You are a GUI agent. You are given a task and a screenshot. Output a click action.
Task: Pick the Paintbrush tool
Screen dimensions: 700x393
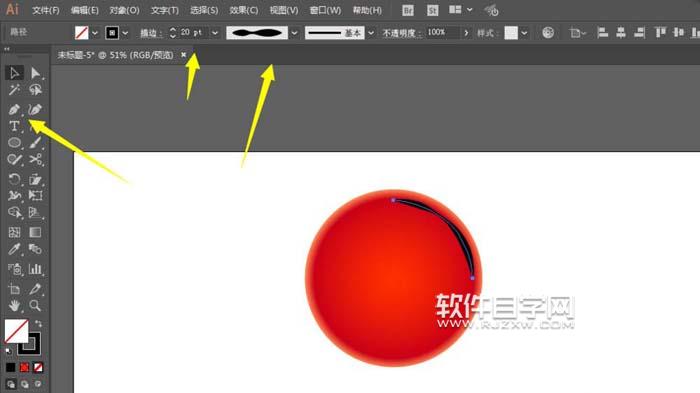[x=35, y=143]
